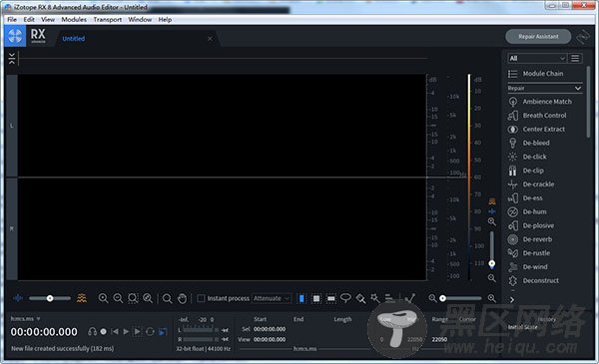Open the De-reverb module
The image size is (599, 364).
coord(530,239)
